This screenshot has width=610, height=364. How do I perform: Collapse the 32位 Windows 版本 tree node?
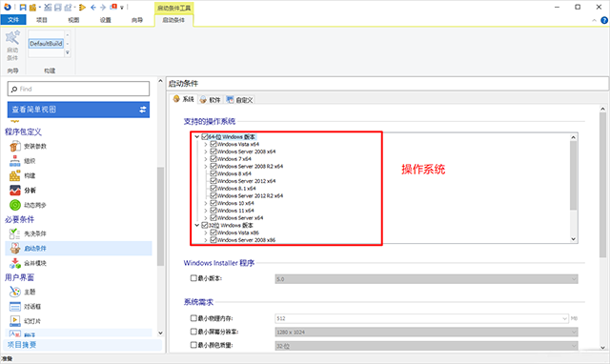[x=197, y=225]
